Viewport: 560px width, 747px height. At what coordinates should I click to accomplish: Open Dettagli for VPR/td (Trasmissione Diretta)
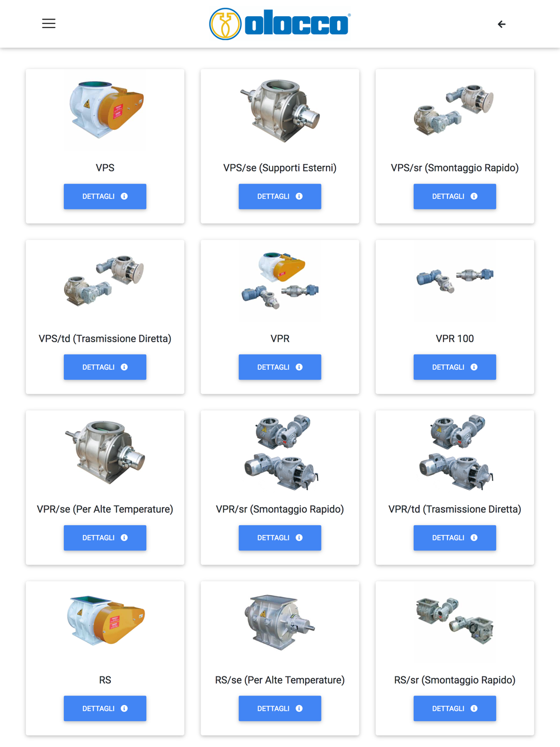[x=455, y=538]
